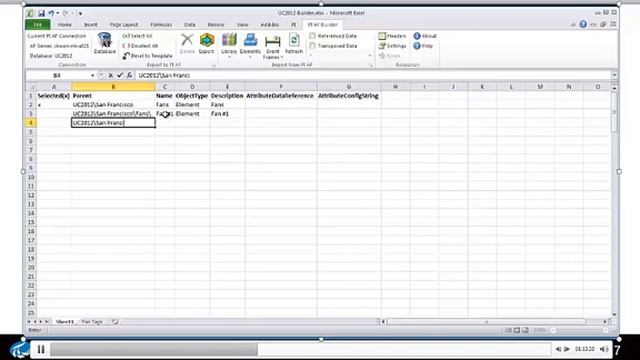The height and width of the screenshot is (360, 640).
Task: Step the video forward
Action: 567,349
